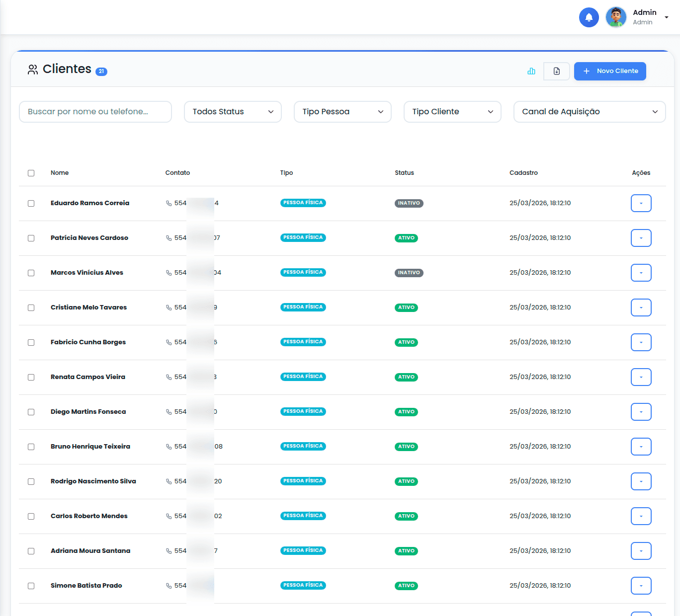Select the checkbox for Patrícia Neves Cardoso
The height and width of the screenshot is (616, 680).
coord(31,238)
